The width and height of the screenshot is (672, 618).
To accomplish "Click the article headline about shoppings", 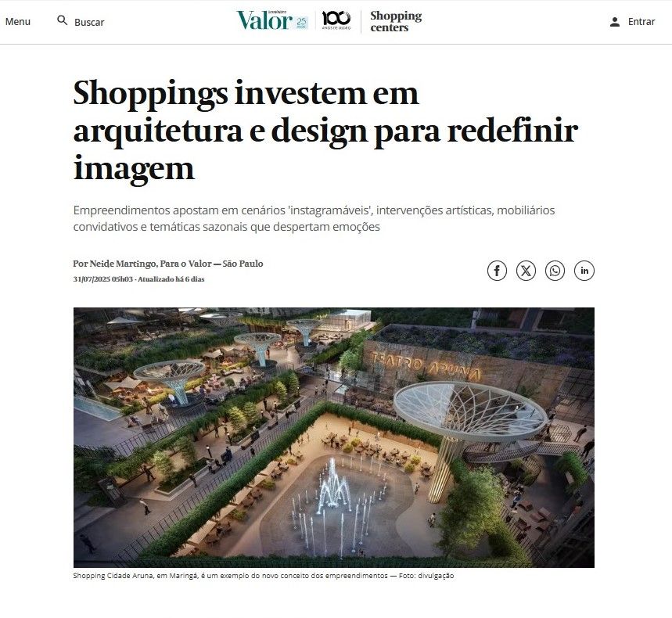I will click(x=325, y=131).
